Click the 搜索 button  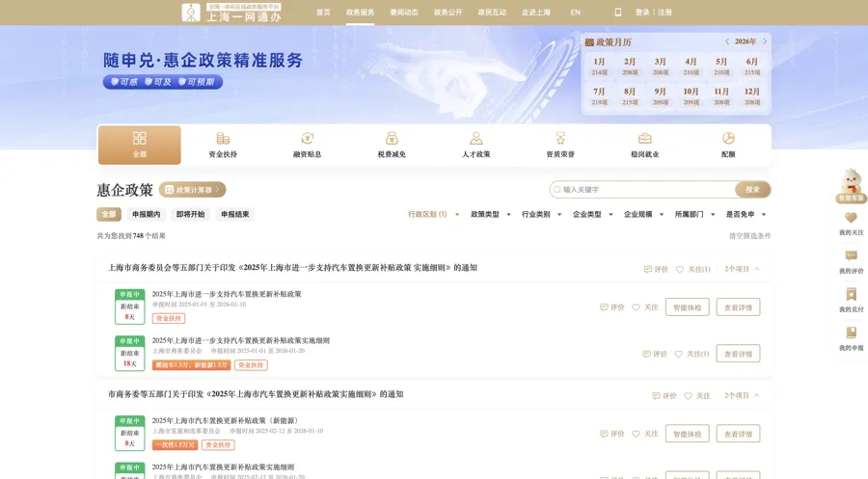pyautogui.click(x=752, y=190)
